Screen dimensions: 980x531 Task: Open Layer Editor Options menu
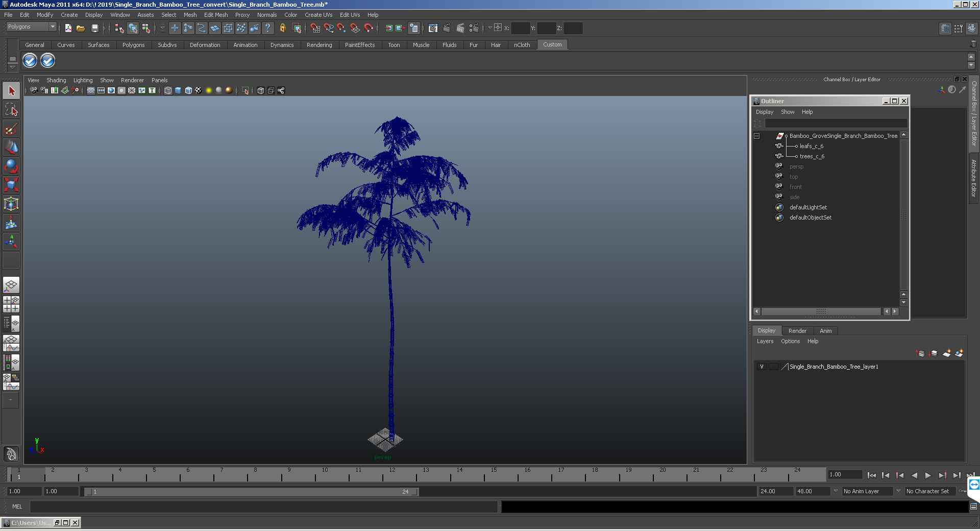[790, 341]
